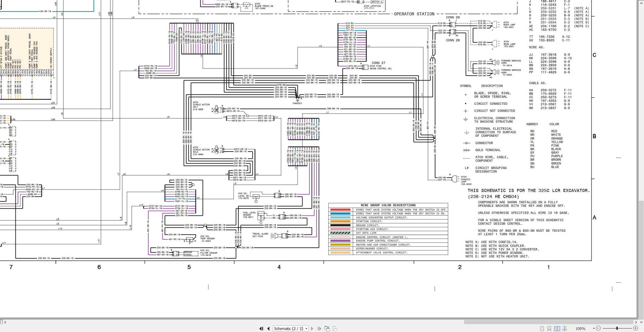
Task: Click the striped CAT DATA LINK swatch
Action: (340, 233)
